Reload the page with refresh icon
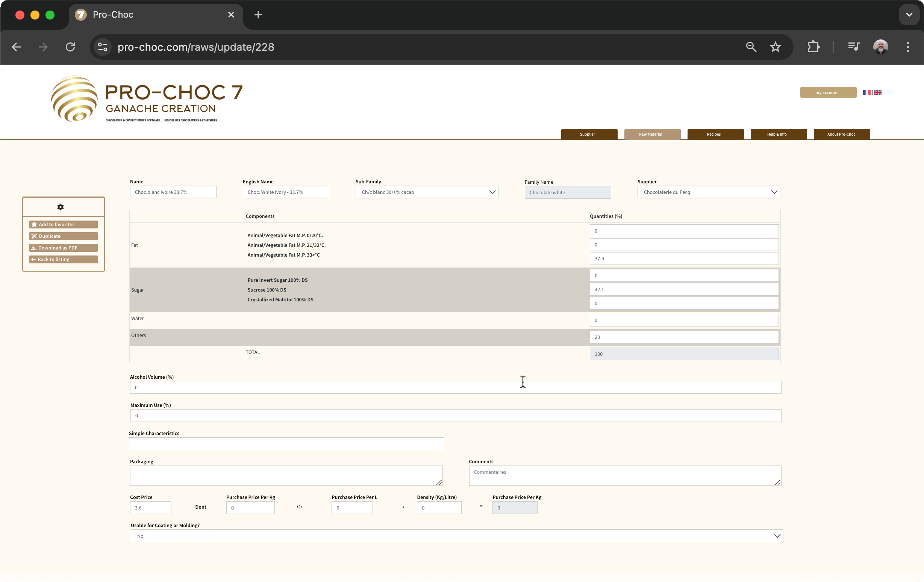The image size is (924, 582). [70, 47]
